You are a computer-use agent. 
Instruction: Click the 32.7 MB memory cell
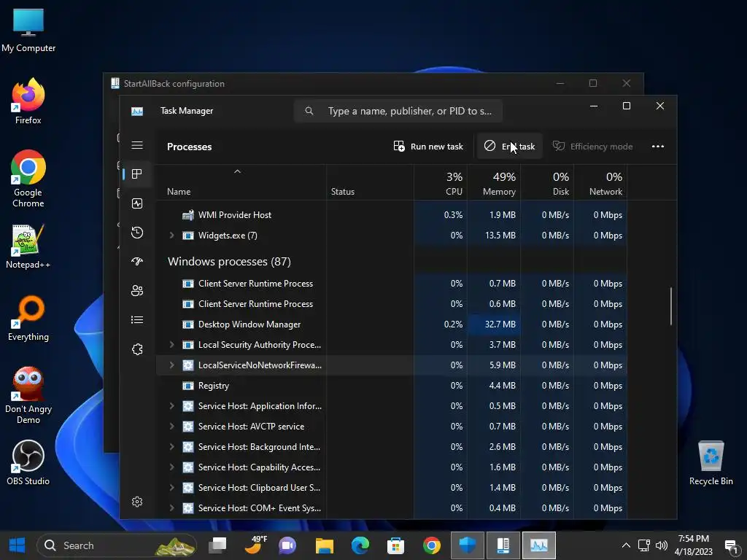[494, 324]
